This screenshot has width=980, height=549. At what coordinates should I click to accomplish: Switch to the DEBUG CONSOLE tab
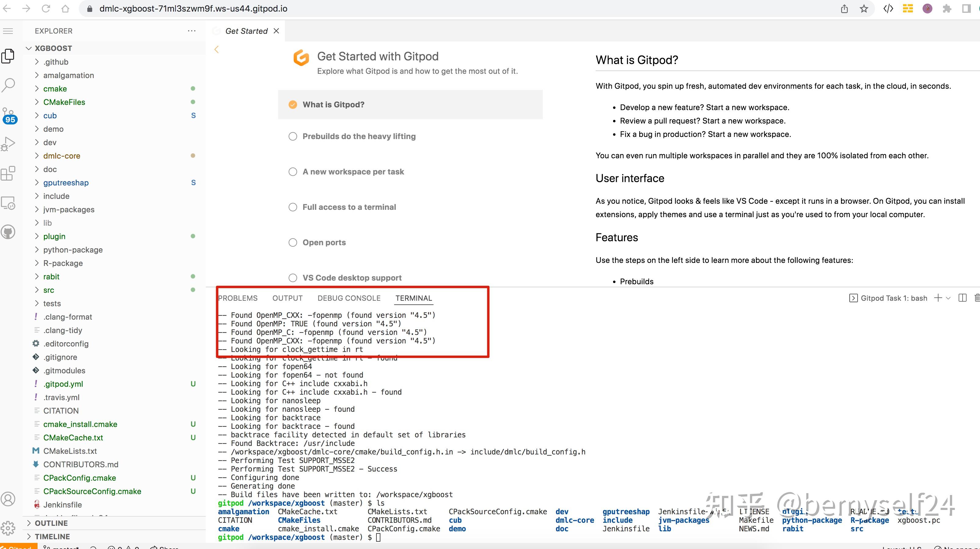click(x=349, y=298)
